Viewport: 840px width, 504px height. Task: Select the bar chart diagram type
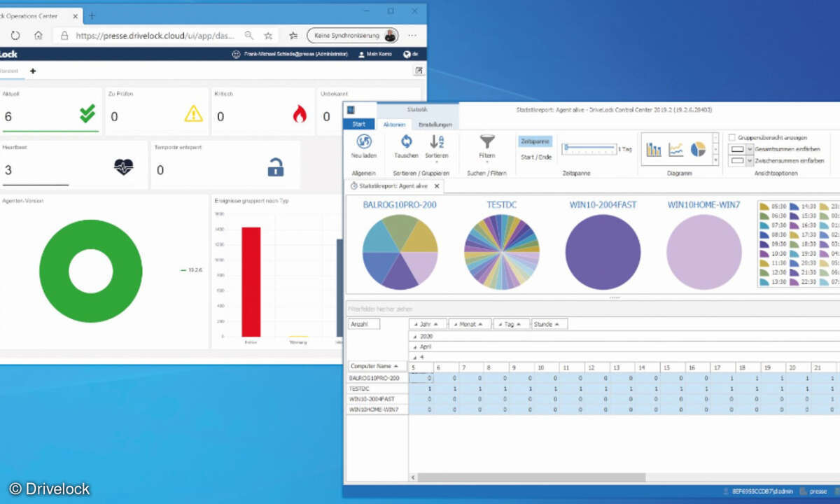click(654, 149)
